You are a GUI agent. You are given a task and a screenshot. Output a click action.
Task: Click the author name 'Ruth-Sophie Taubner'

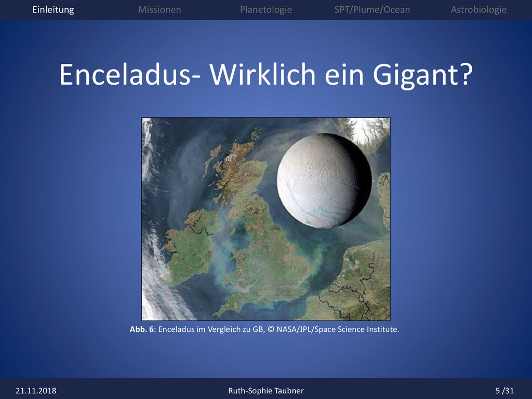click(x=265, y=391)
